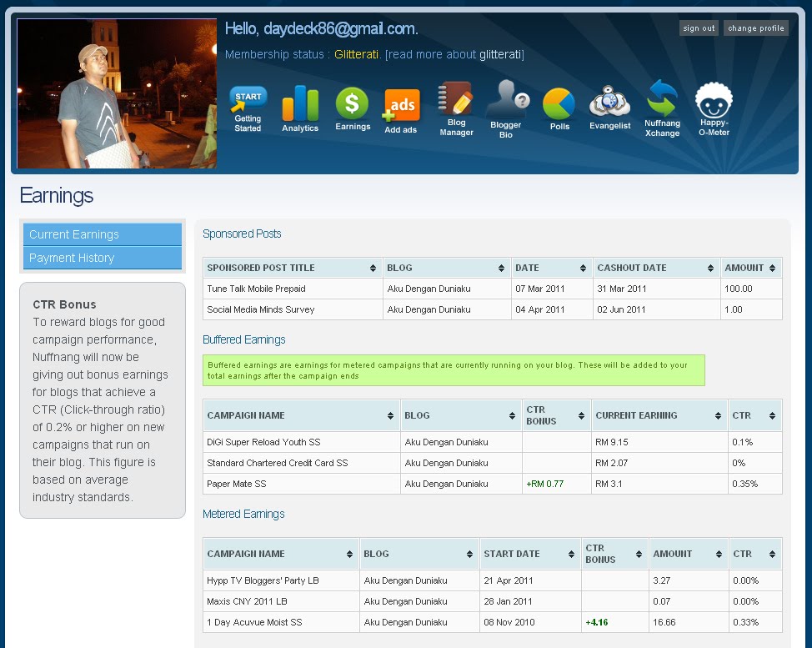Click the 08 Nov 2010 start date
Image resolution: width=812 pixels, height=648 pixels.
509,622
